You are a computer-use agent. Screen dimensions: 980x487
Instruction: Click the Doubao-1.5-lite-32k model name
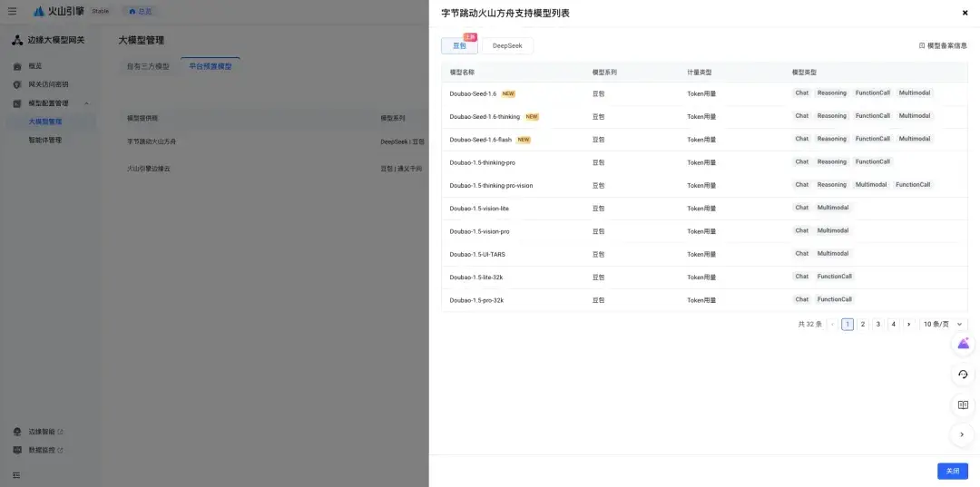click(x=476, y=278)
